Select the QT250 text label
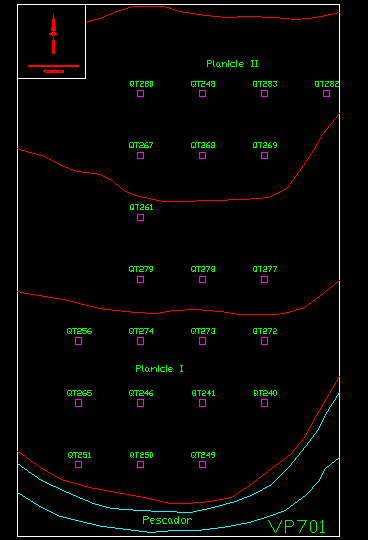The height and width of the screenshot is (540, 368). pyautogui.click(x=141, y=455)
